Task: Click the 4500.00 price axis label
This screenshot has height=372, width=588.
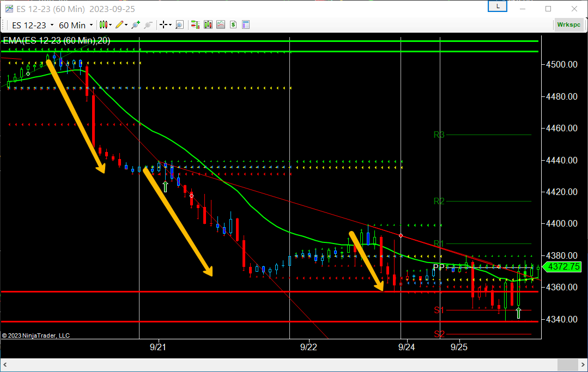Action: (x=562, y=64)
